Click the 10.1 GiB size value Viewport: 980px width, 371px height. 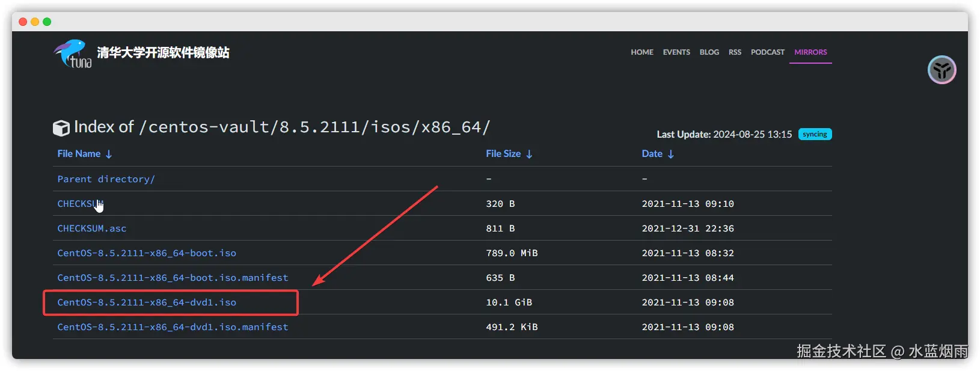click(x=509, y=302)
